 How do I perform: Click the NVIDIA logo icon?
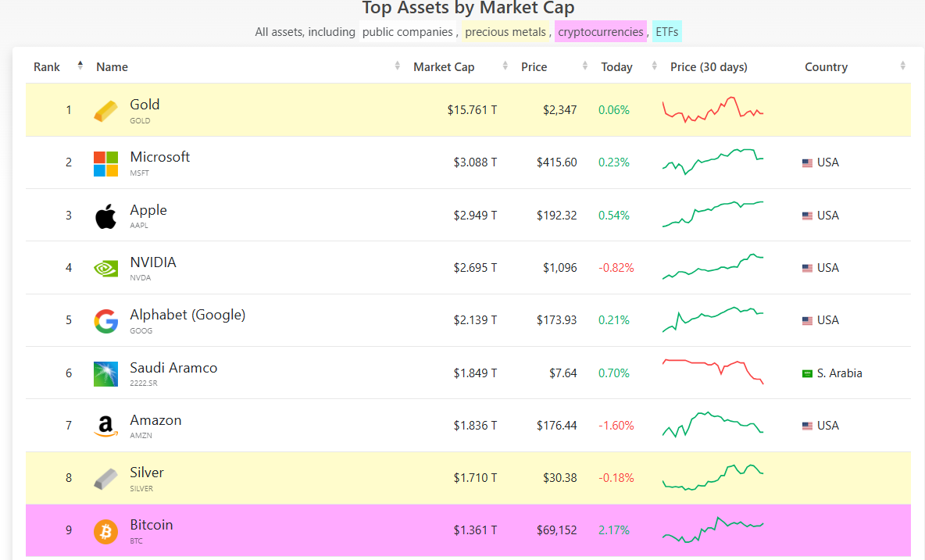(105, 269)
